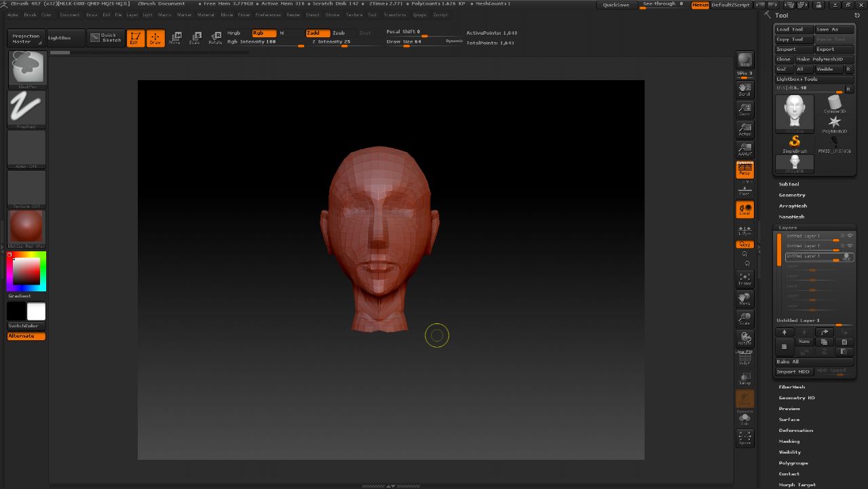The image size is (868, 489).
Task: Click the QuickSave button
Action: click(x=616, y=5)
